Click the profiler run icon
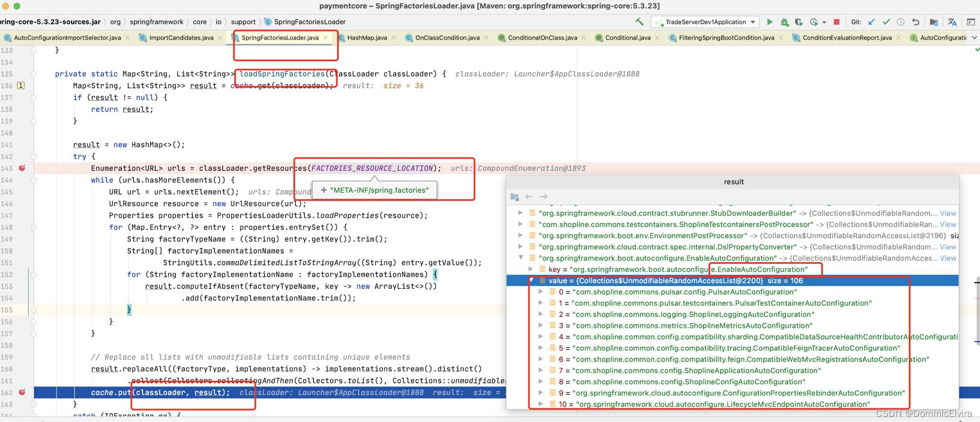 (x=814, y=22)
